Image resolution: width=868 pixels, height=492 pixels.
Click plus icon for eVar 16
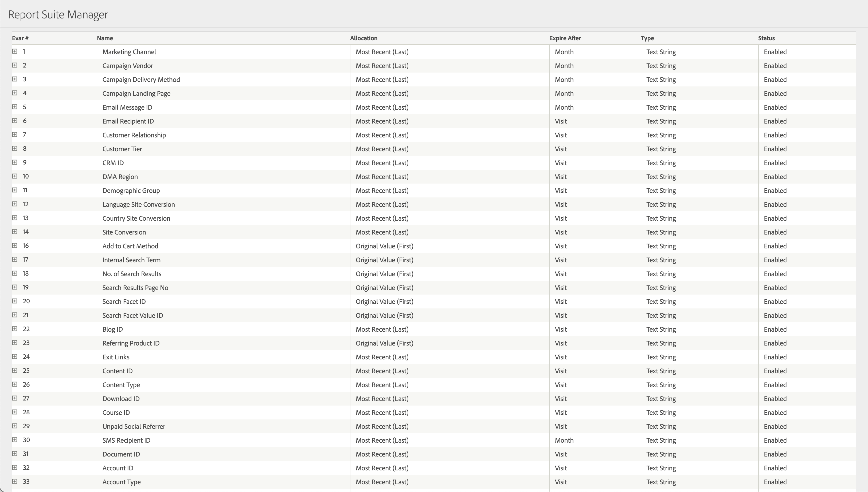14,246
